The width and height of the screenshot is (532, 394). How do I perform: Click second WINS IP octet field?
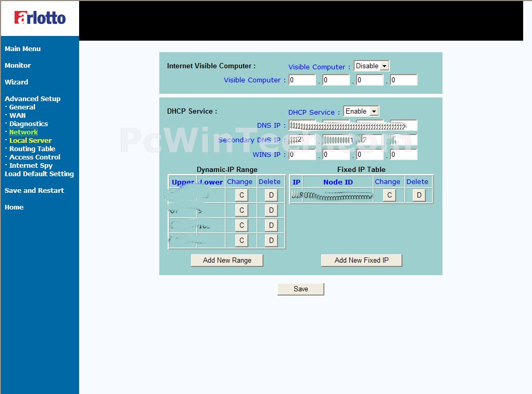pyautogui.click(x=336, y=155)
